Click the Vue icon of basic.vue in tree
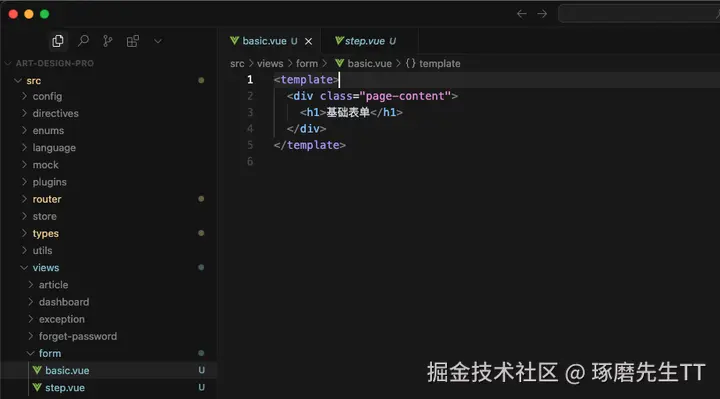 click(37, 370)
